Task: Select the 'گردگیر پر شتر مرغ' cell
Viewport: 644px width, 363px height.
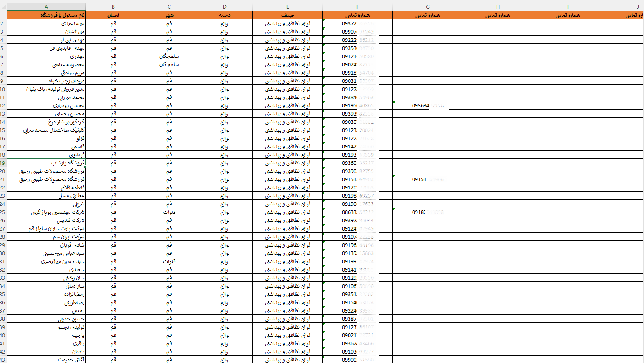Action: (x=46, y=122)
